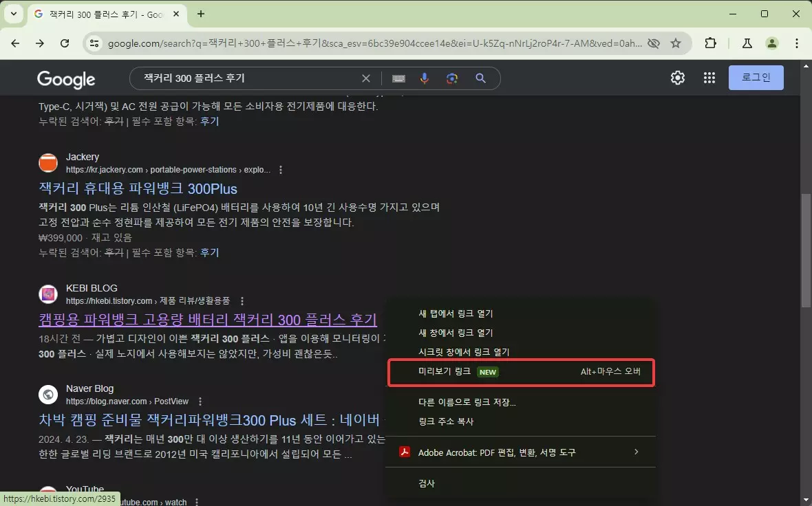812x506 pixels.
Task: Select 링크 주소 복사 menu item
Action: pos(521,421)
